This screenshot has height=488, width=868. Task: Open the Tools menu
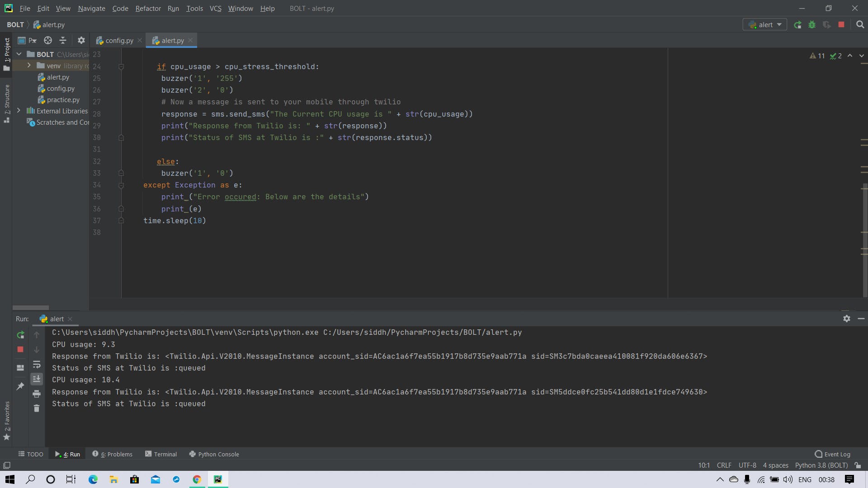point(194,8)
